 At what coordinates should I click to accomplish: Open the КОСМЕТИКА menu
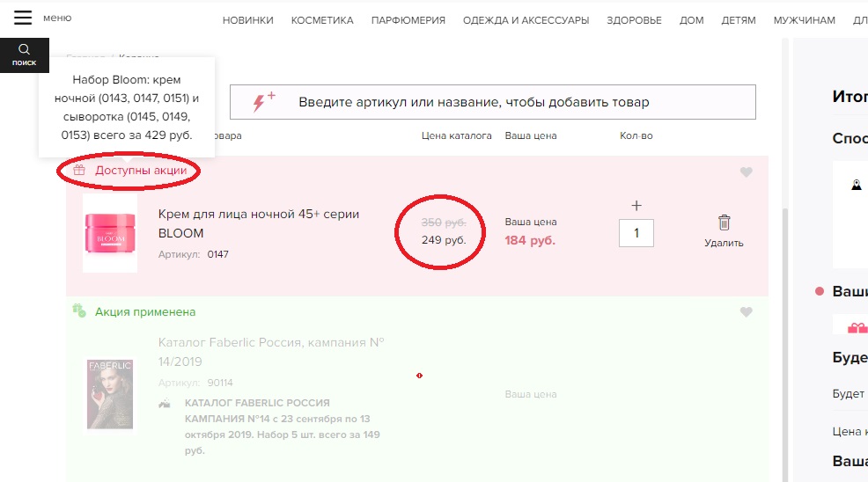coord(322,20)
